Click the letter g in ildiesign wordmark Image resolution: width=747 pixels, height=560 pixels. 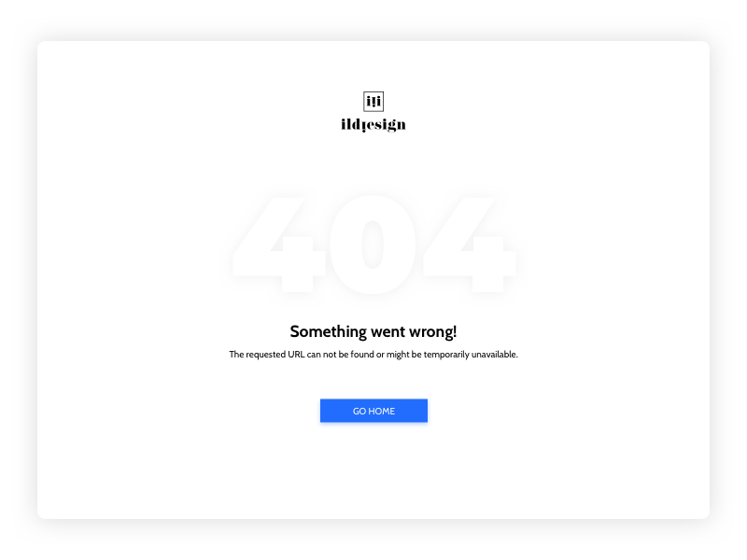click(x=393, y=126)
